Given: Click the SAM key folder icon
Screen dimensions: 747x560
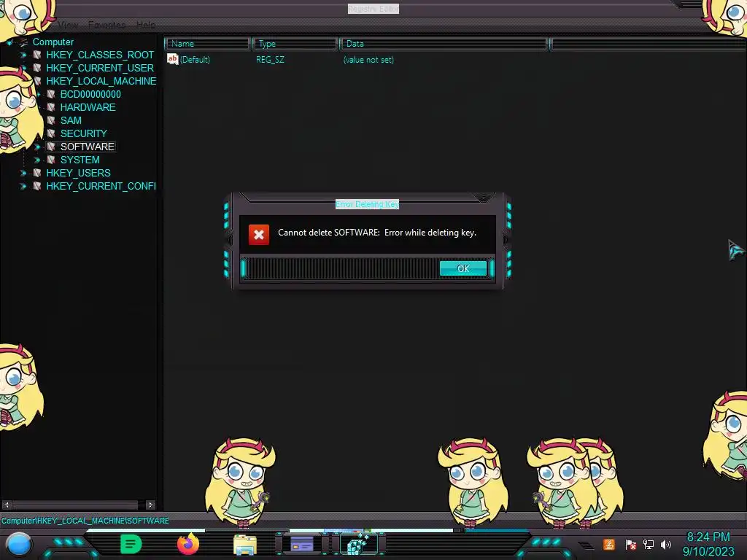Looking at the screenshot, I should [x=50, y=120].
